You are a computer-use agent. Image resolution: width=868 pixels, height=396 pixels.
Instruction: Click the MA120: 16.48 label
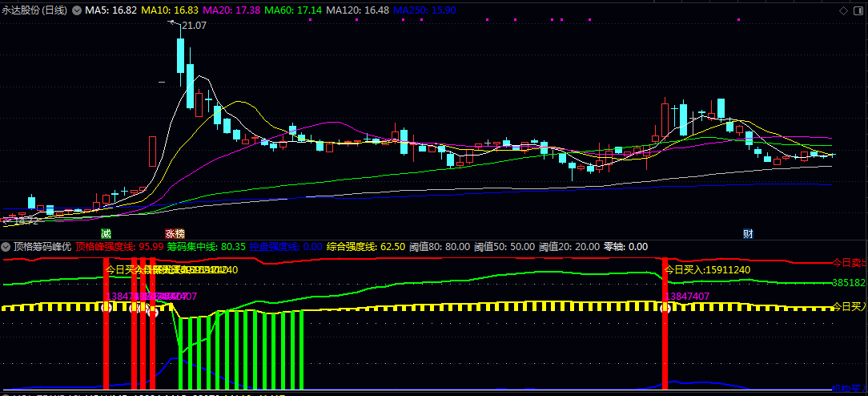357,10
